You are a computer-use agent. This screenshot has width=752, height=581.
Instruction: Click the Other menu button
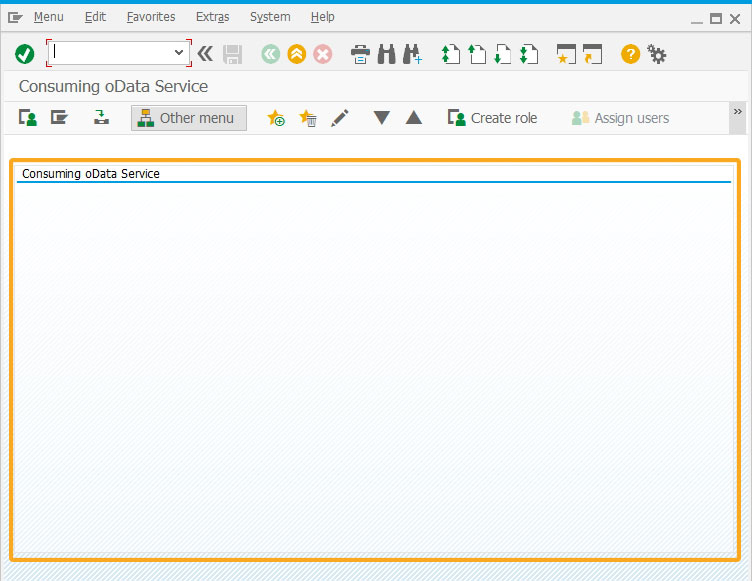(x=189, y=118)
